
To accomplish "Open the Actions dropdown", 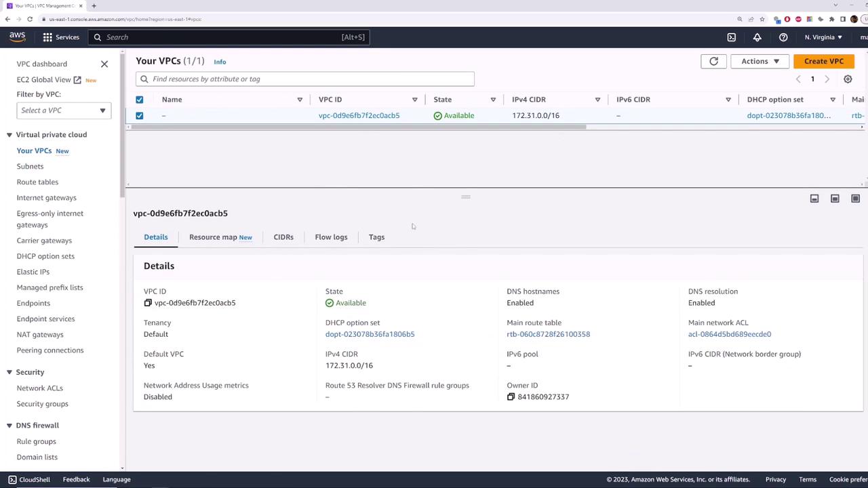I will tap(759, 61).
